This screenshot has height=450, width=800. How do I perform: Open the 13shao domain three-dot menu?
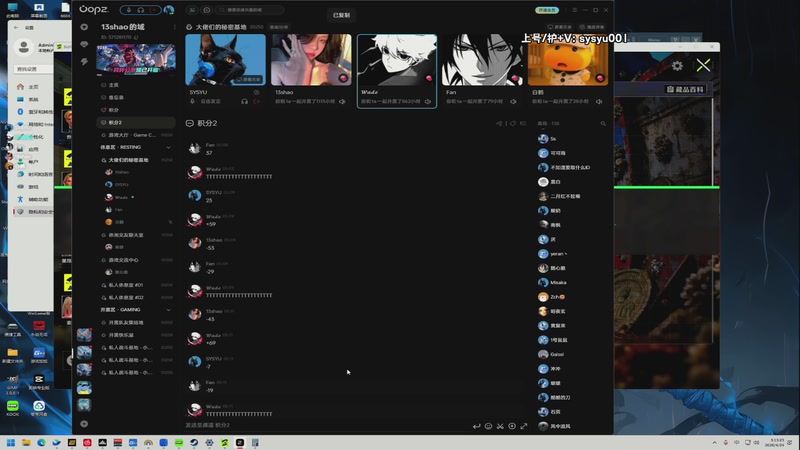174,27
